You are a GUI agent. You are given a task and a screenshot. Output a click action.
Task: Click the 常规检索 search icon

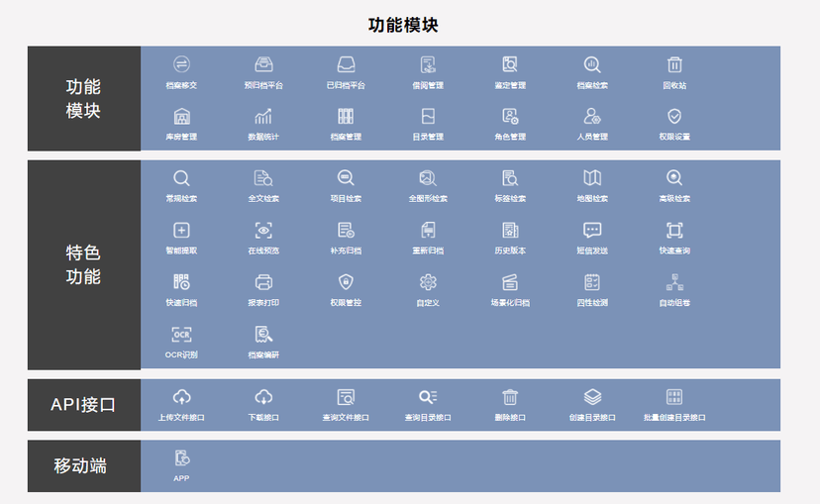click(181, 178)
